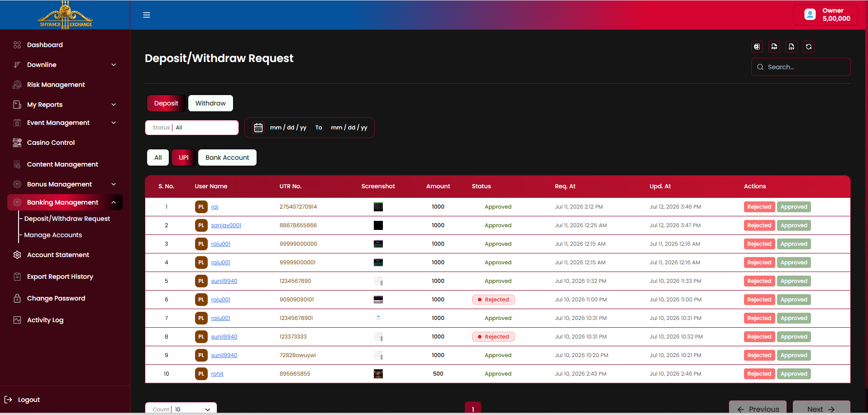Click the Account Statement gear icon

click(x=17, y=255)
